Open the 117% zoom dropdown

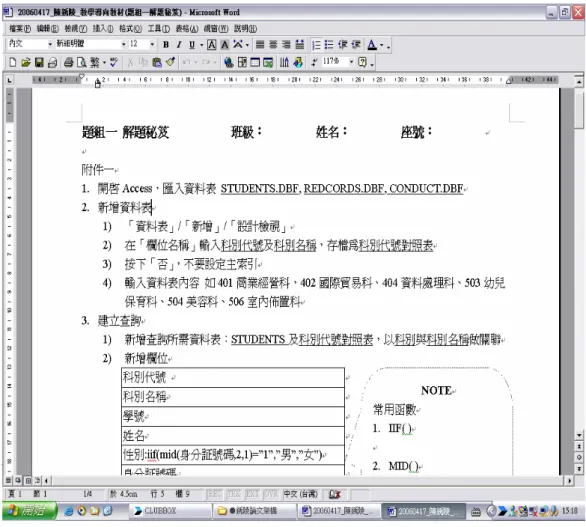[351, 62]
